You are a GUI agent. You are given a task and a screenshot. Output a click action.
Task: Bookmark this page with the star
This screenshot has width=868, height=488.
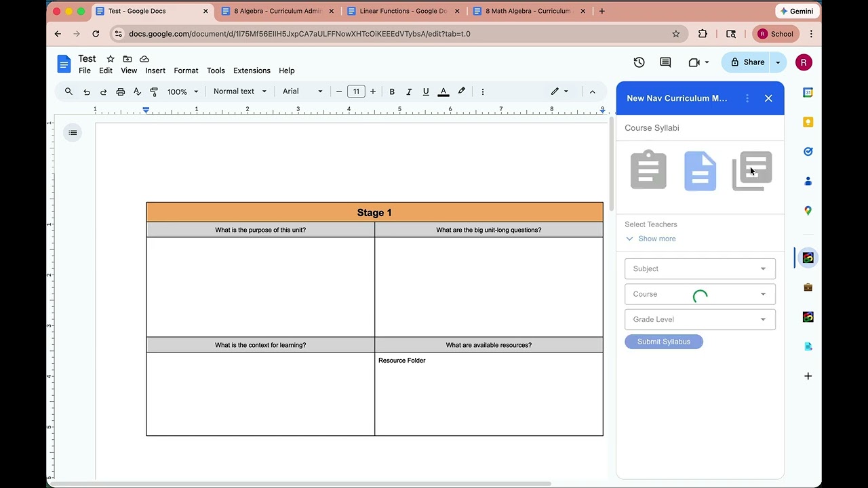(676, 34)
